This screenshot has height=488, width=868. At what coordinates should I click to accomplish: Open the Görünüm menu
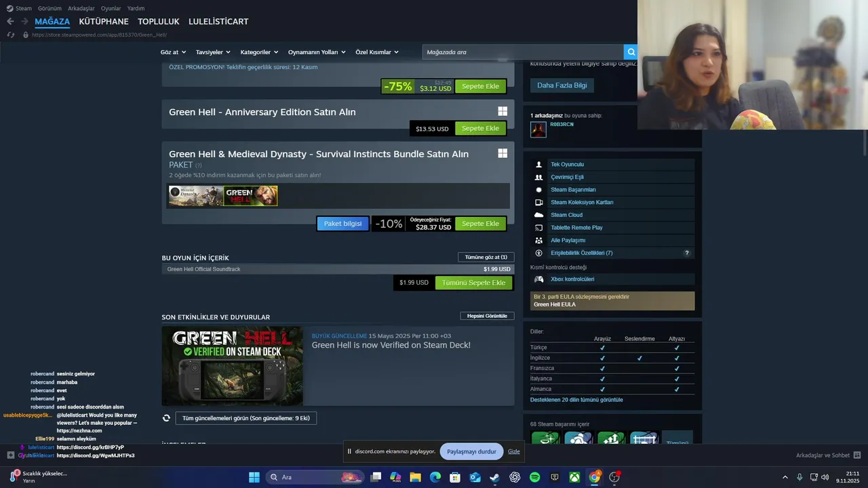pos(50,8)
